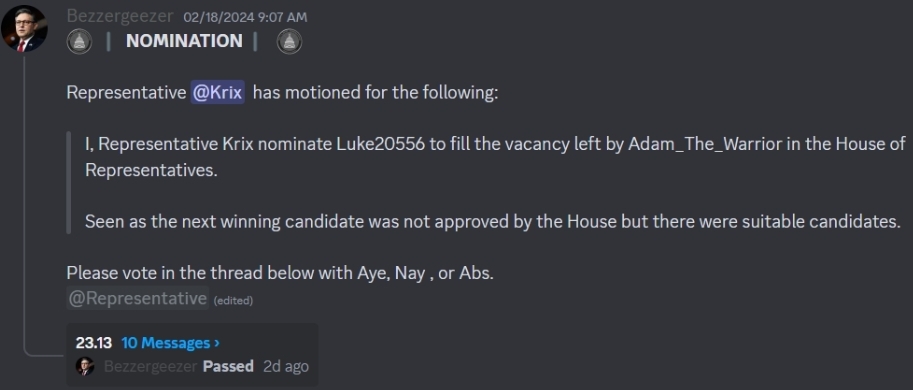The image size is (913, 390).
Task: Click the 'Please vote in the thread below' line
Action: tap(280, 272)
